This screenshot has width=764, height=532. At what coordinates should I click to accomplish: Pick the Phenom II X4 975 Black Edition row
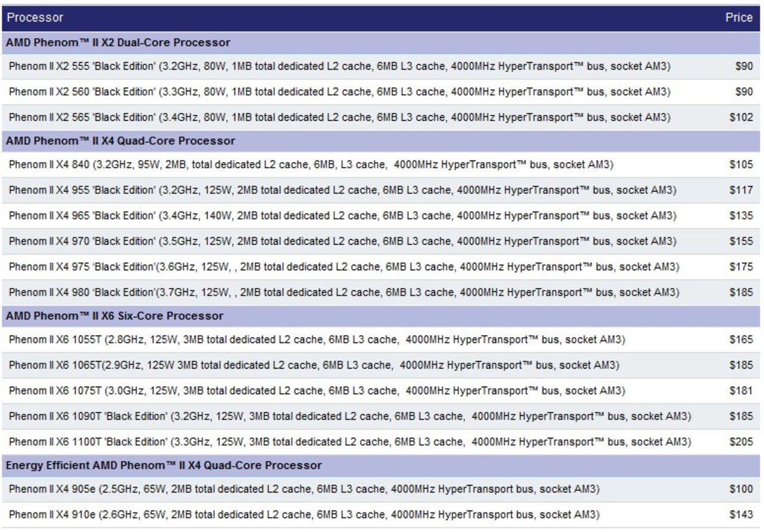[343, 267]
